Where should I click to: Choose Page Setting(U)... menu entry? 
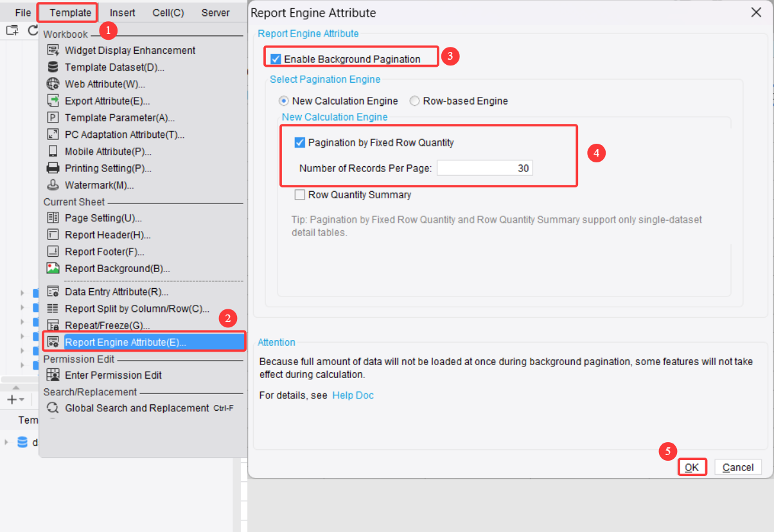[103, 218]
